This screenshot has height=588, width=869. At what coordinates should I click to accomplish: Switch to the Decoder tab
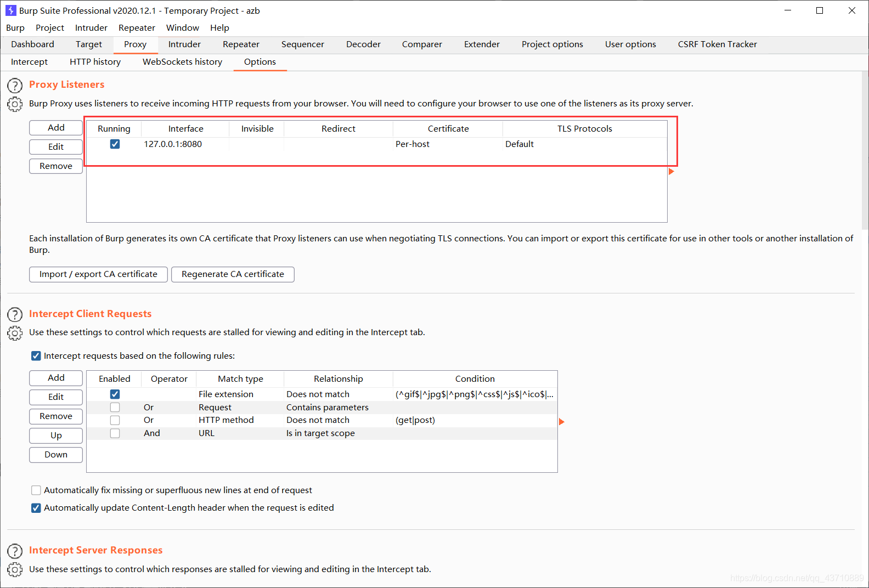(363, 44)
